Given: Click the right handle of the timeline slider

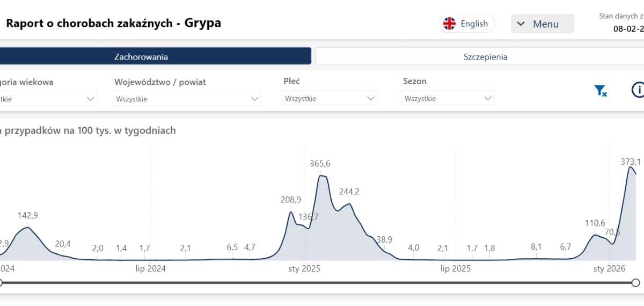Looking at the screenshot, I should click(x=636, y=282).
